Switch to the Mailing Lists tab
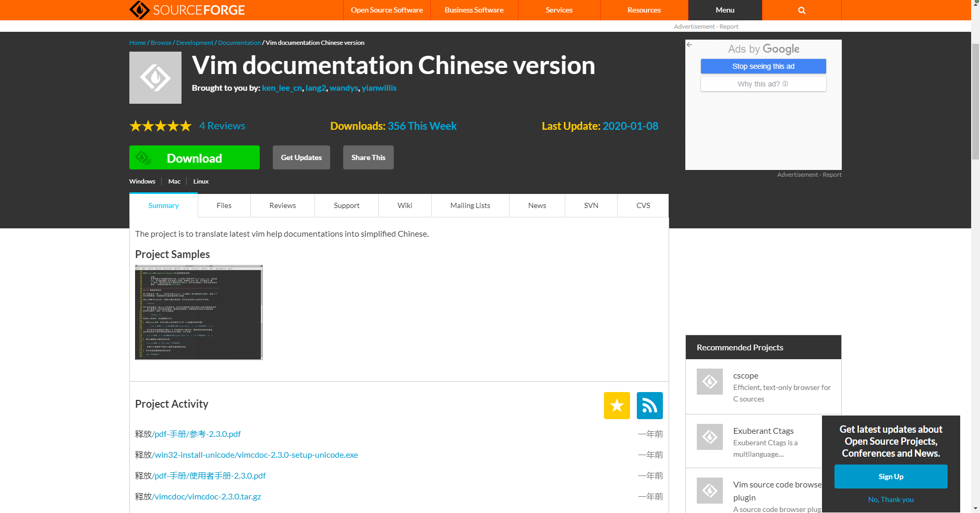 (x=470, y=205)
